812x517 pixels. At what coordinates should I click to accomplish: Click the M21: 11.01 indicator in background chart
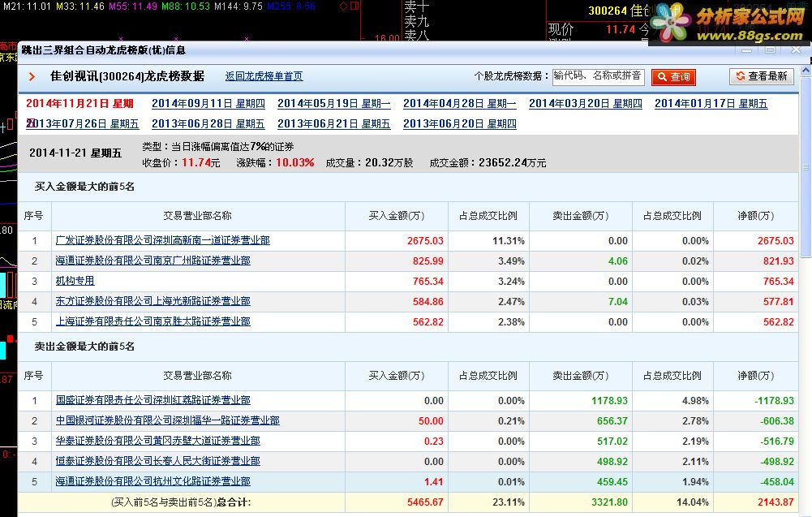[x=27, y=6]
